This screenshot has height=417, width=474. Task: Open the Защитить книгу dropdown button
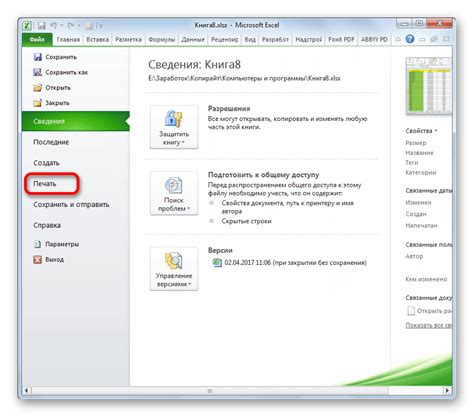[174, 127]
